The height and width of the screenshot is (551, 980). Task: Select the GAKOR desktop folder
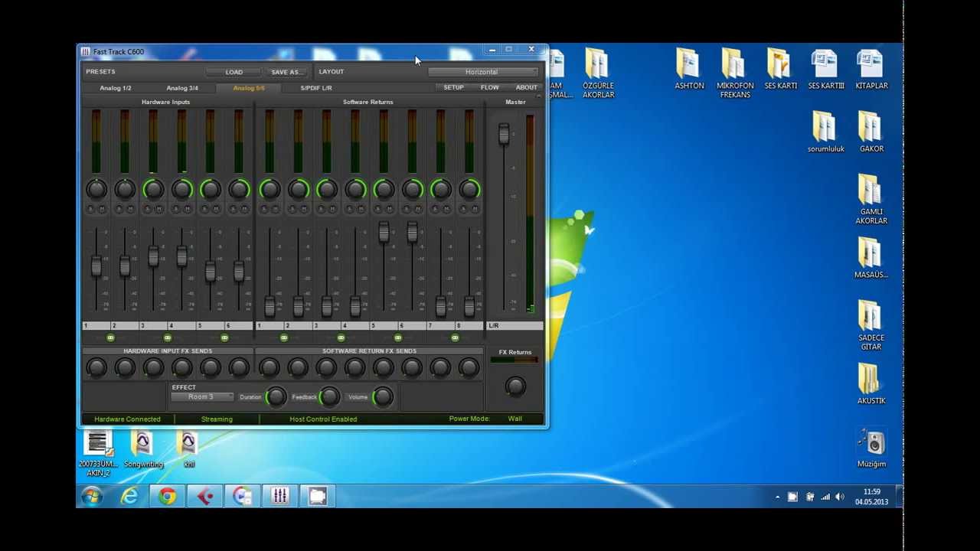coord(871,132)
